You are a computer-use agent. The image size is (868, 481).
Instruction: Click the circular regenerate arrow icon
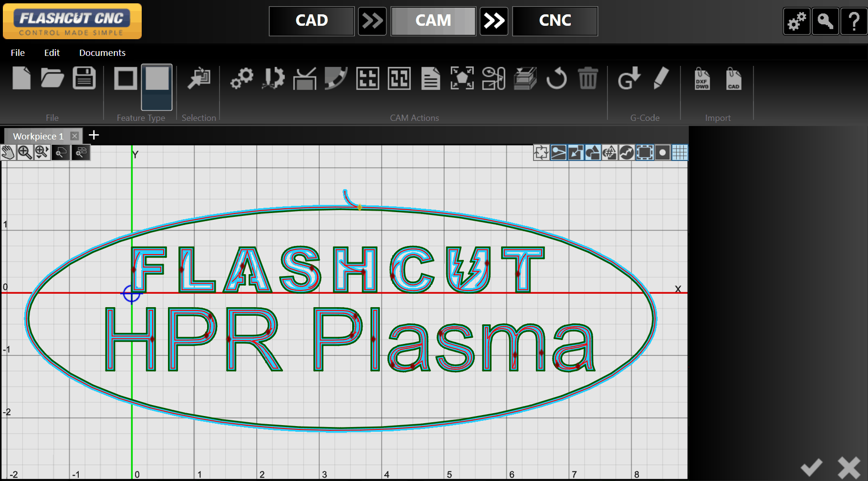tap(556, 78)
